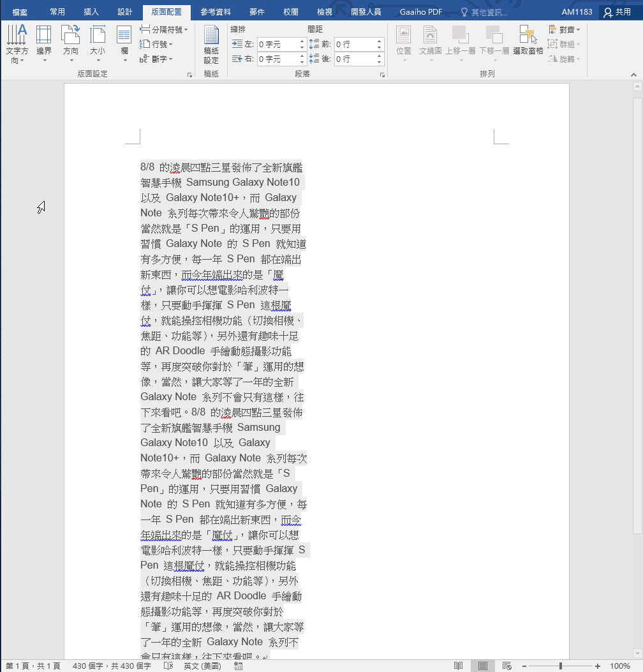The height and width of the screenshot is (672, 643).
Task: Click the zoom slider in status bar
Action: (560, 666)
